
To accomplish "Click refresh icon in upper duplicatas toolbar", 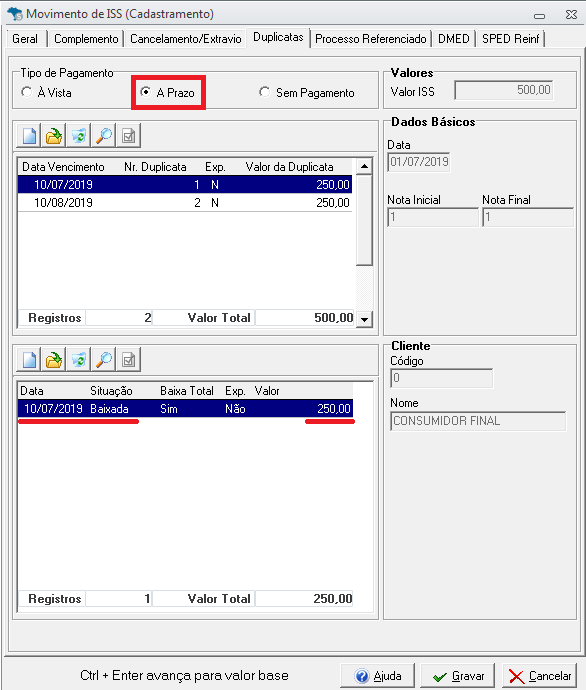I will coord(79,136).
